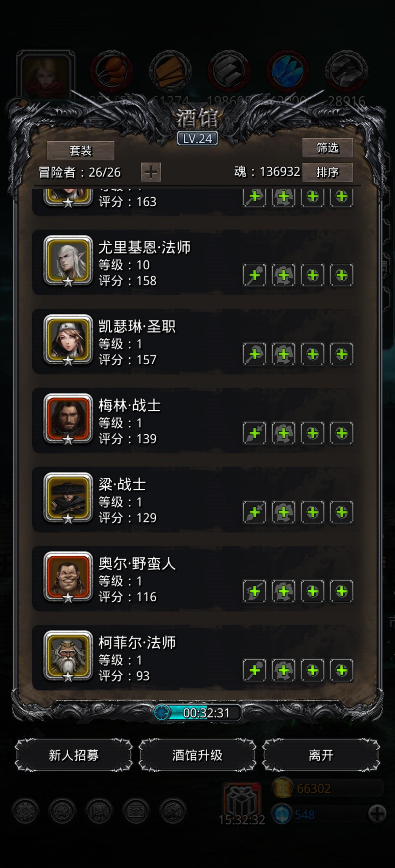Add weapon to 柯菲尔·法师
This screenshot has height=868, width=395.
254,670
